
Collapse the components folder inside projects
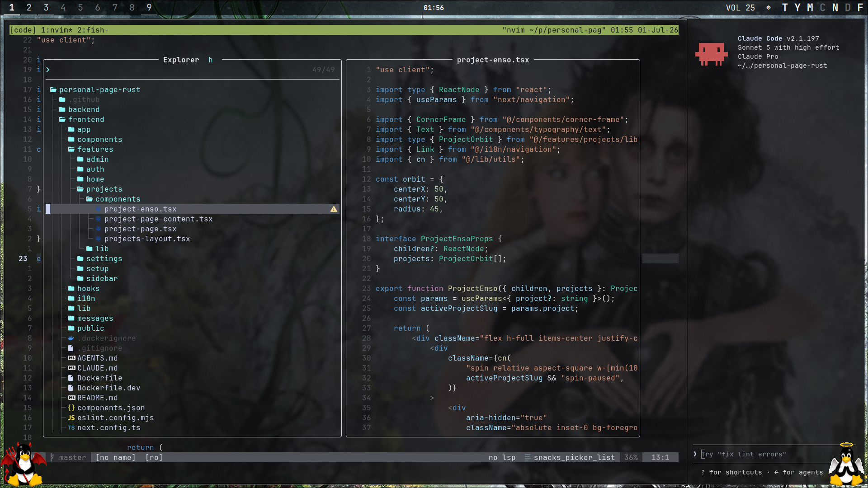pyautogui.click(x=90, y=199)
